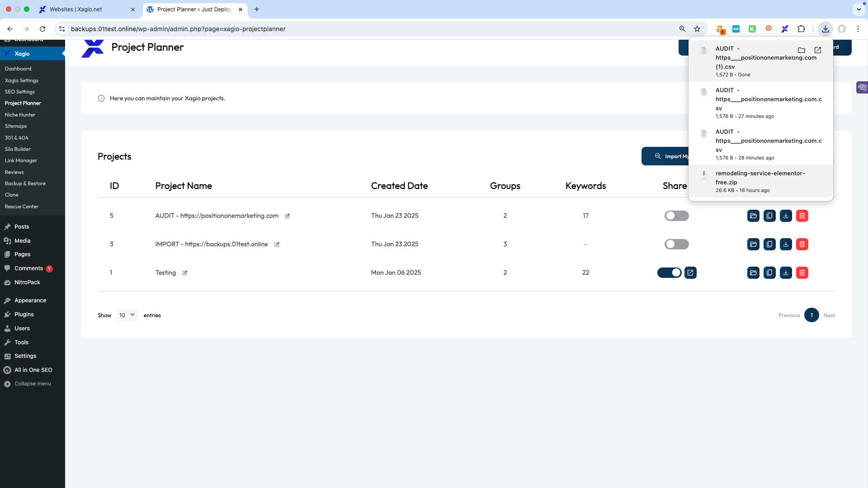
Task: Open Plugins in WordPress sidebar
Action: (24, 314)
